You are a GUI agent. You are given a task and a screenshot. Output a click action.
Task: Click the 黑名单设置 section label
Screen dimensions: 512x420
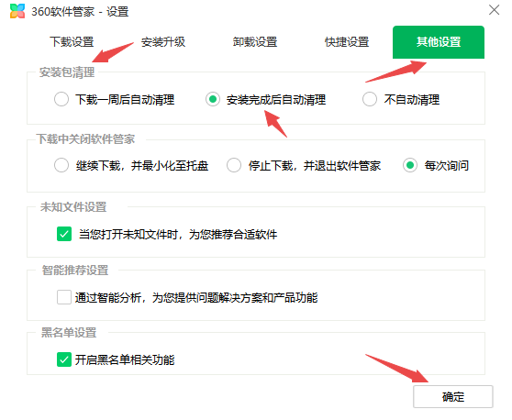pyautogui.click(x=69, y=333)
